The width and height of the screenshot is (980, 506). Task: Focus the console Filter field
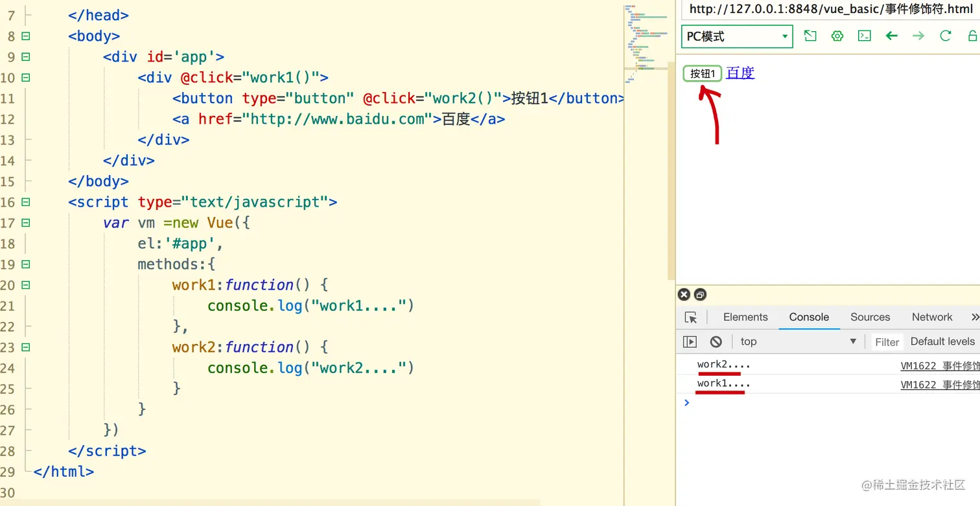tap(887, 341)
